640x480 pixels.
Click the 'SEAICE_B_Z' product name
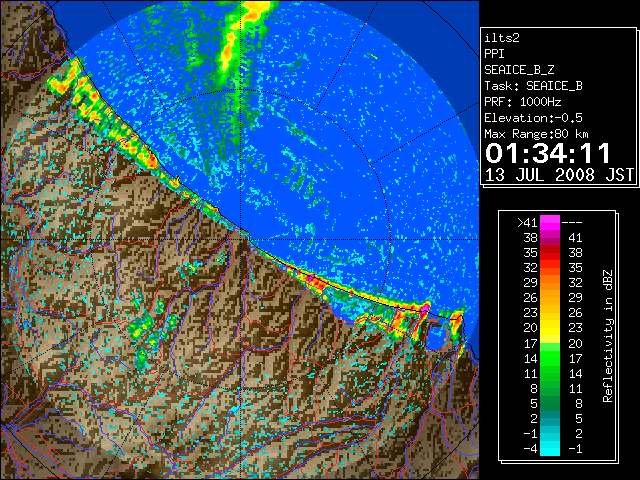pos(519,70)
